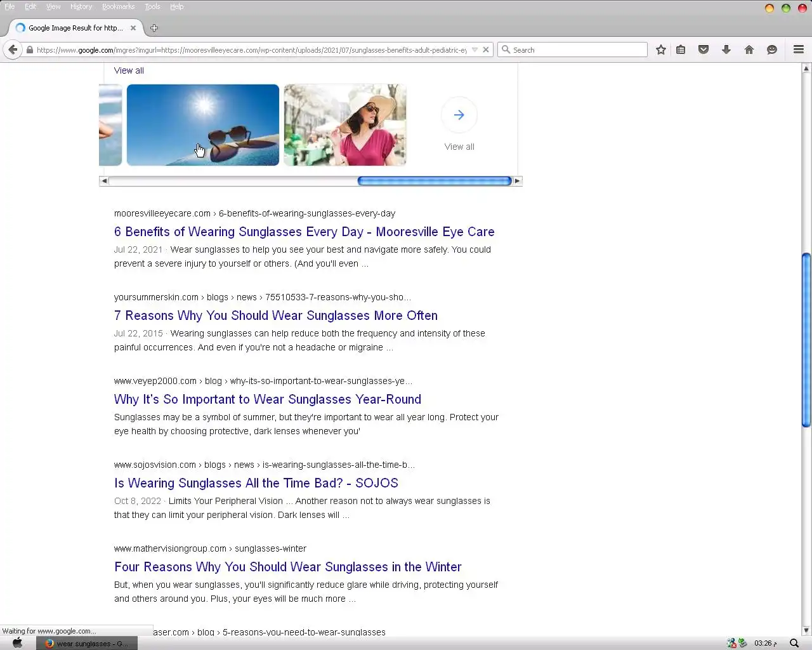Bookmark this page with the star icon
812x650 pixels.
click(x=661, y=50)
